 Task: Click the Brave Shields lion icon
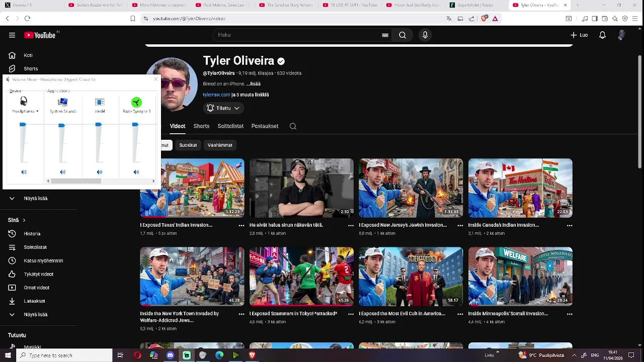click(484, 19)
